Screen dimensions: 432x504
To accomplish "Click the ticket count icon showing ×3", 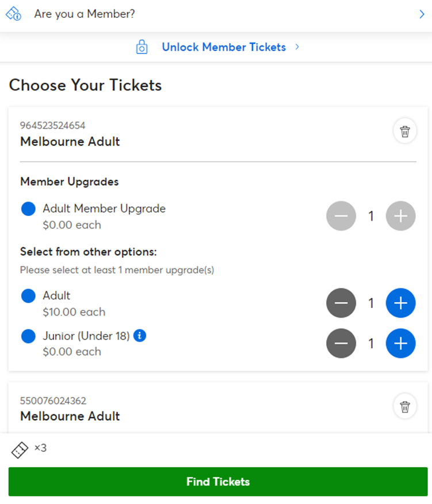I will tap(20, 449).
